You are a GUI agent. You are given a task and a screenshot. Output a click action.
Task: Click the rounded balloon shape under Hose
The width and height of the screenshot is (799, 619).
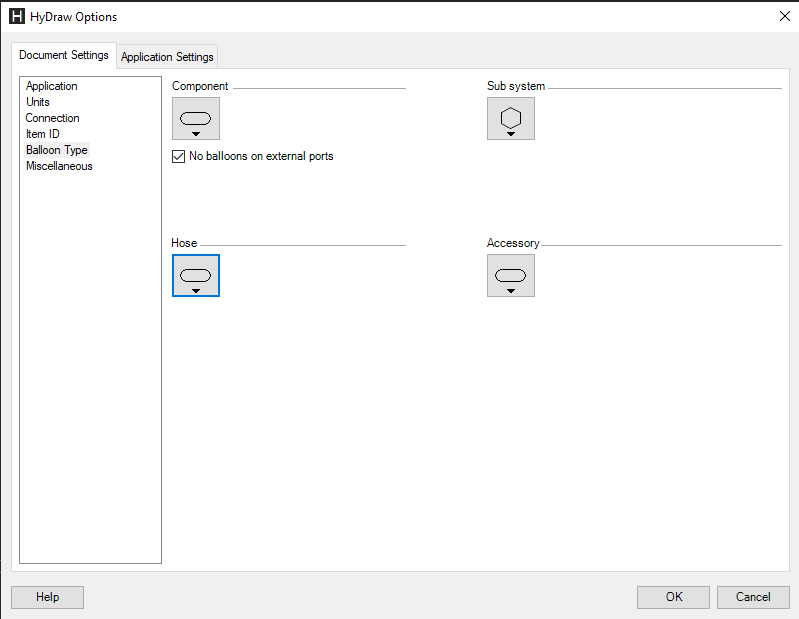[195, 273]
